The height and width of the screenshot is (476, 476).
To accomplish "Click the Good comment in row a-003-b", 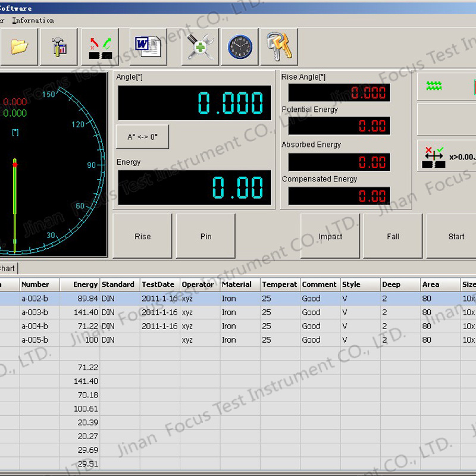I will (x=320, y=312).
